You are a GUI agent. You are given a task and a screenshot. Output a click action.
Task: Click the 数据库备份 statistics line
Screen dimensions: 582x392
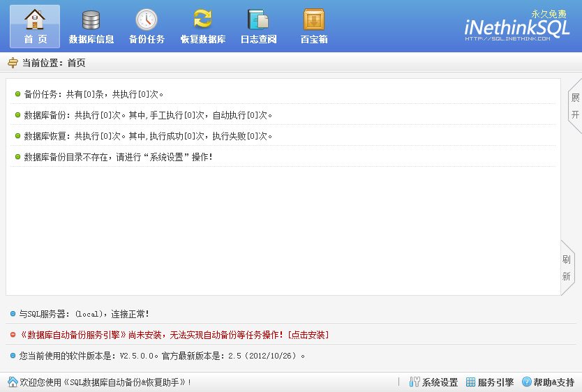point(148,115)
